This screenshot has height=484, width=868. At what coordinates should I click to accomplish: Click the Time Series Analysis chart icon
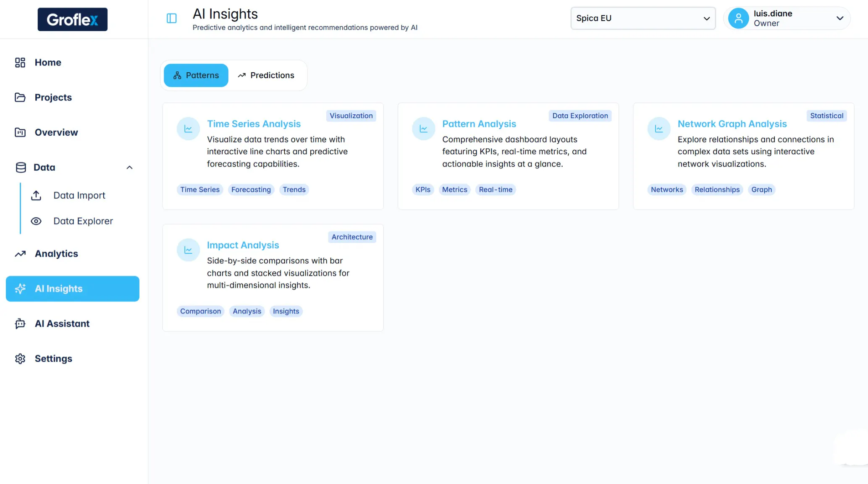tap(188, 129)
